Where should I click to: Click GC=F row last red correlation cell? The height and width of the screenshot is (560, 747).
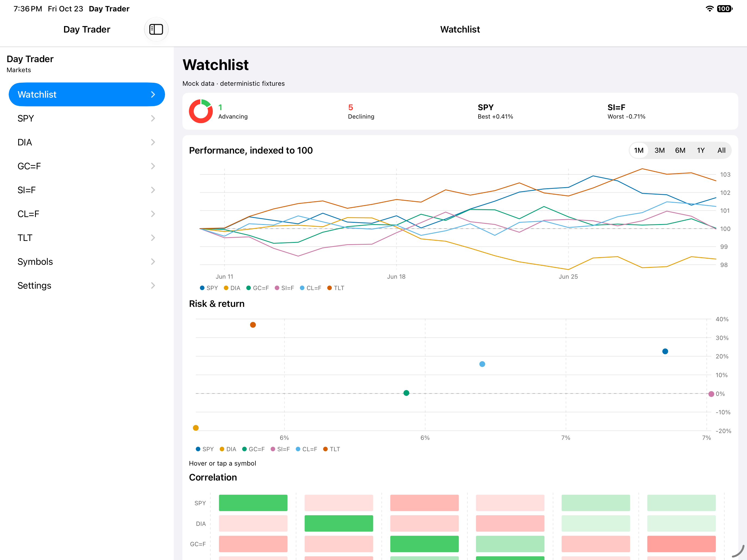(x=681, y=544)
